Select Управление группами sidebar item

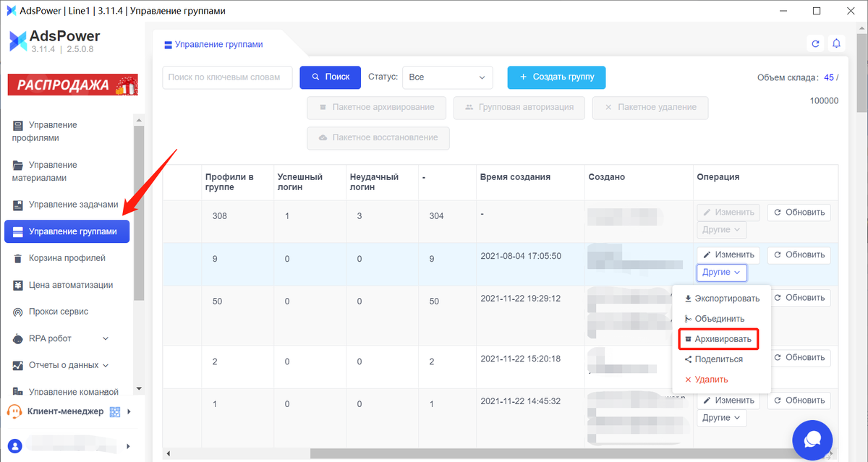pos(67,232)
